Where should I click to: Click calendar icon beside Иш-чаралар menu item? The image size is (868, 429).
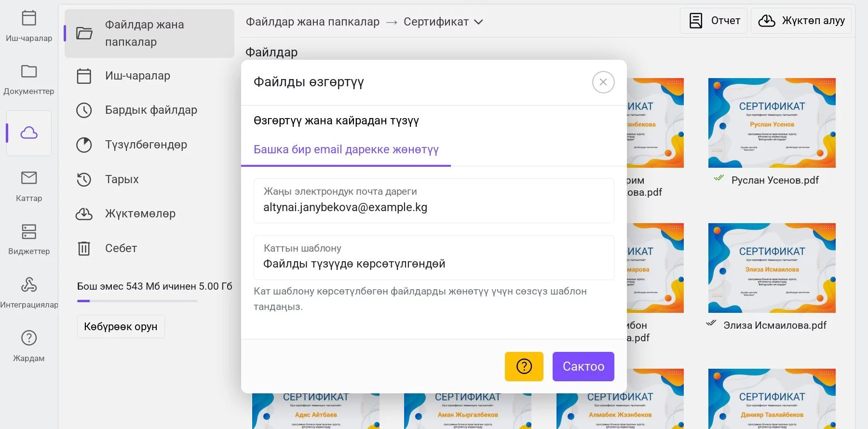tap(84, 76)
